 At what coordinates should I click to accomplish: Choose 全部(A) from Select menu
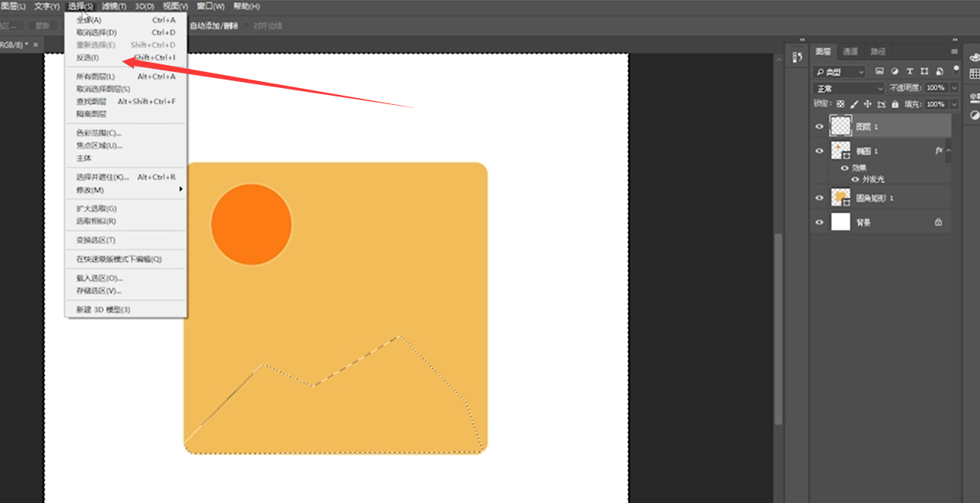(126, 20)
